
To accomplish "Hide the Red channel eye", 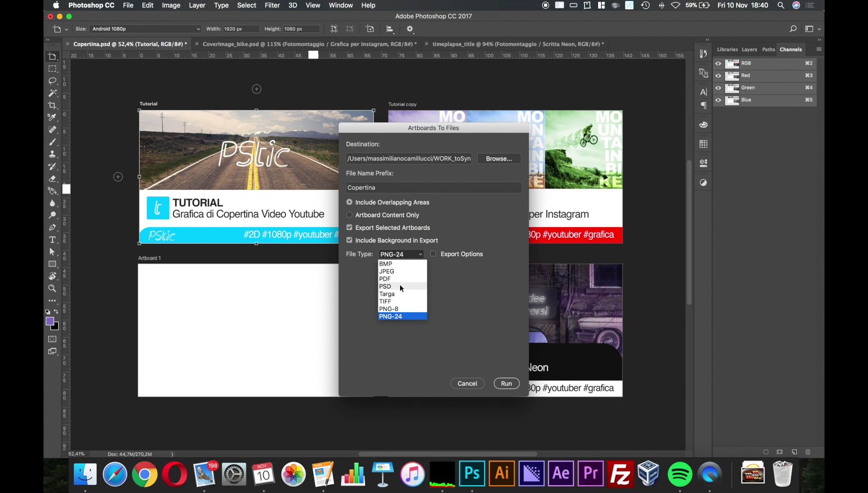I will (718, 76).
